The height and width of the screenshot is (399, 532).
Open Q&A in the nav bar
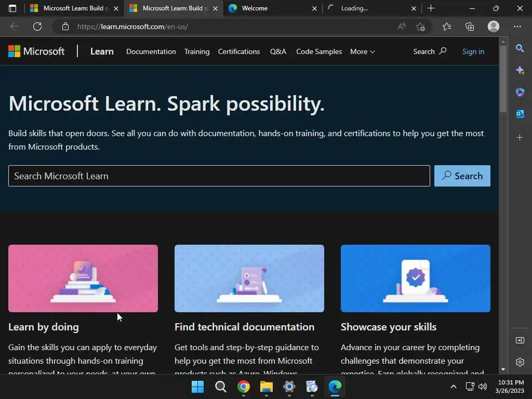coord(278,51)
